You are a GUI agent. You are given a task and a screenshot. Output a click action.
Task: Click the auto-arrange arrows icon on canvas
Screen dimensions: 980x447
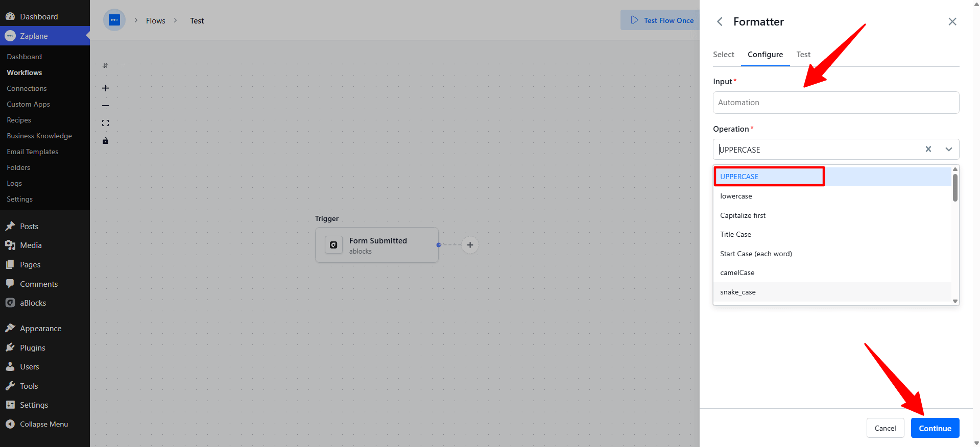(x=105, y=65)
